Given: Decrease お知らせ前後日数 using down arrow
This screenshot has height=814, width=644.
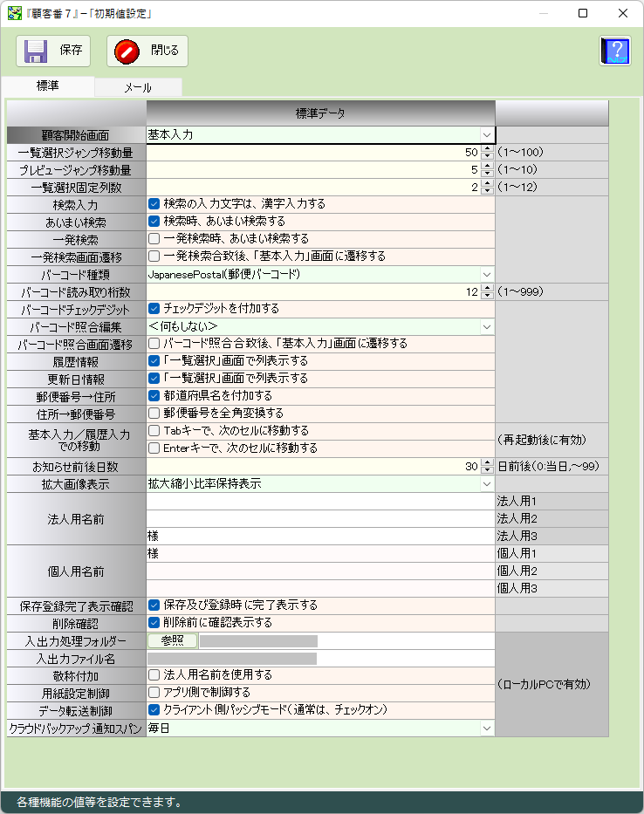Looking at the screenshot, I should coord(487,469).
